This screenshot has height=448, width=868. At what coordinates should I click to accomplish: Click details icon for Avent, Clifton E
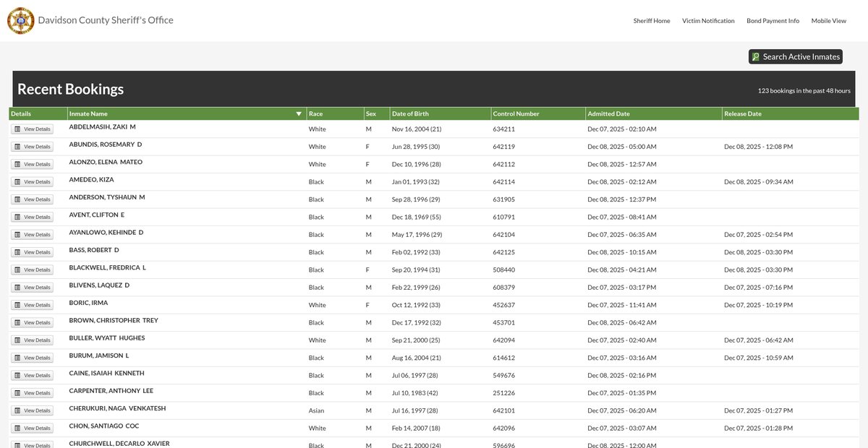coord(17,217)
